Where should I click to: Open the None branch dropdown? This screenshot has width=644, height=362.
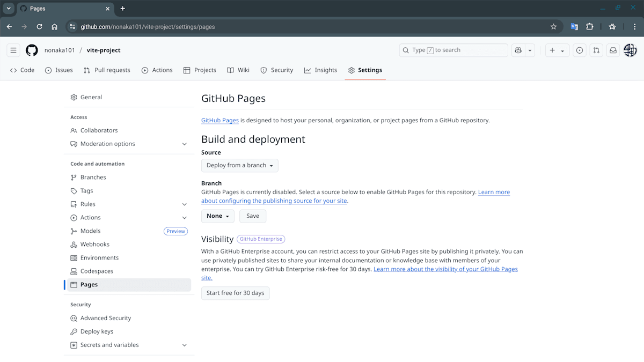pyautogui.click(x=218, y=216)
